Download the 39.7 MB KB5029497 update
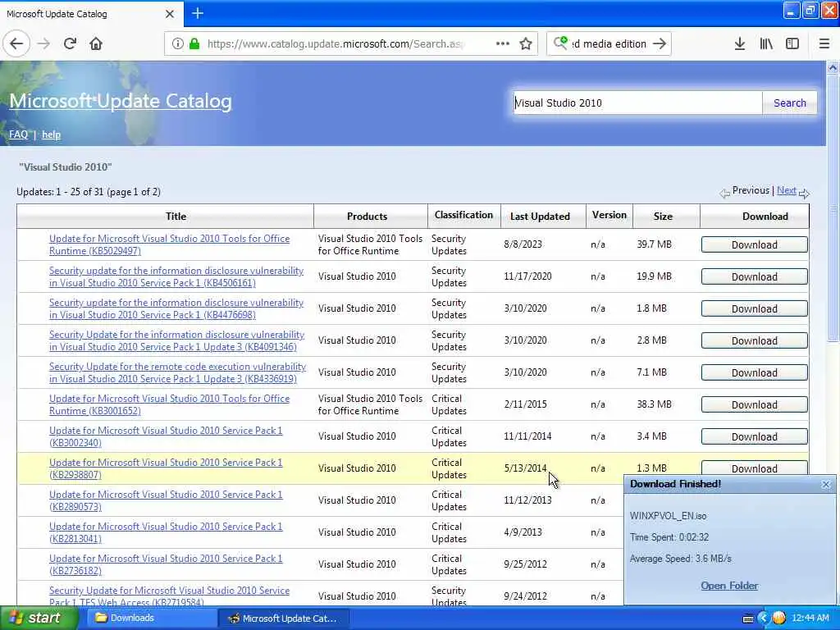Viewport: 840px width, 630px height. point(755,244)
